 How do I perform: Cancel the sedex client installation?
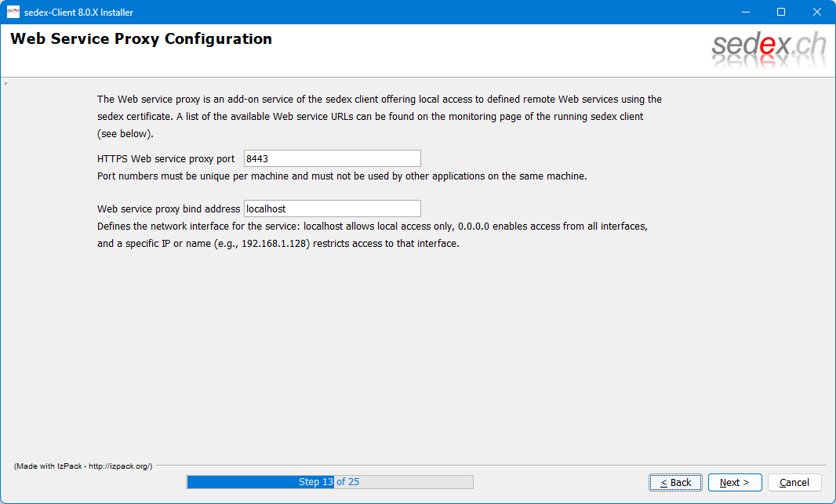[x=794, y=482]
